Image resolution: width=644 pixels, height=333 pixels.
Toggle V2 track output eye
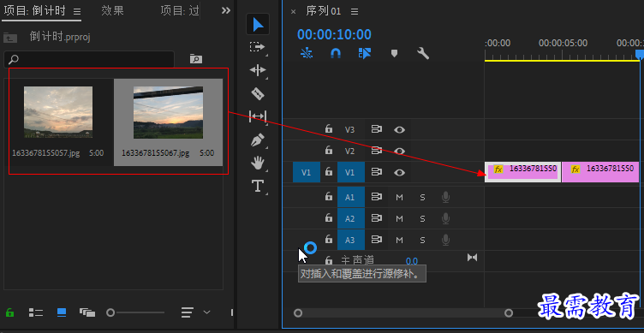[x=399, y=152]
